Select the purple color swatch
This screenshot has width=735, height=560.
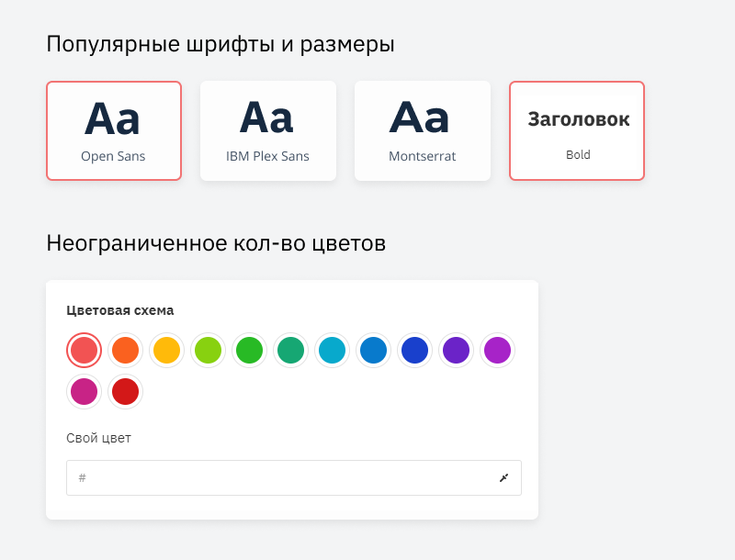click(x=497, y=350)
